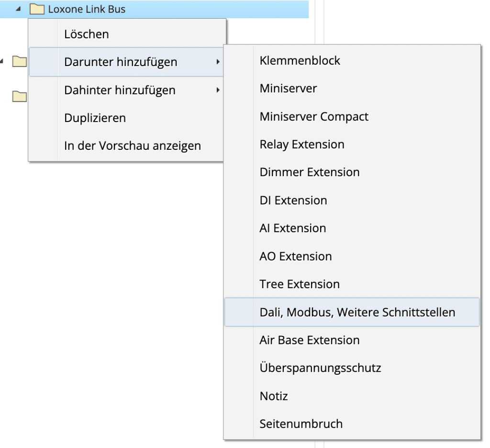Screen dimensions: 490x448
Task: Open the Darunter hinzufügen submenu
Action: click(126, 62)
